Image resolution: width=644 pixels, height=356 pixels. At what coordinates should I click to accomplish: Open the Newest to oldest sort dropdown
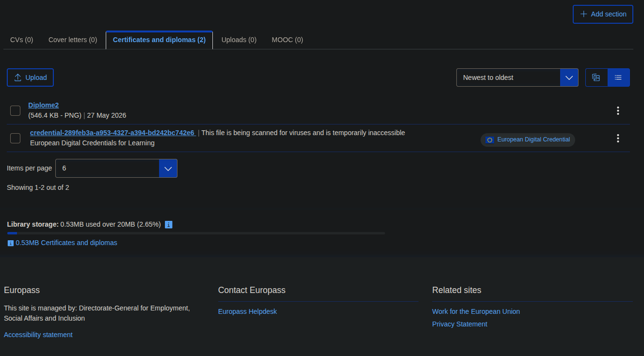517,77
